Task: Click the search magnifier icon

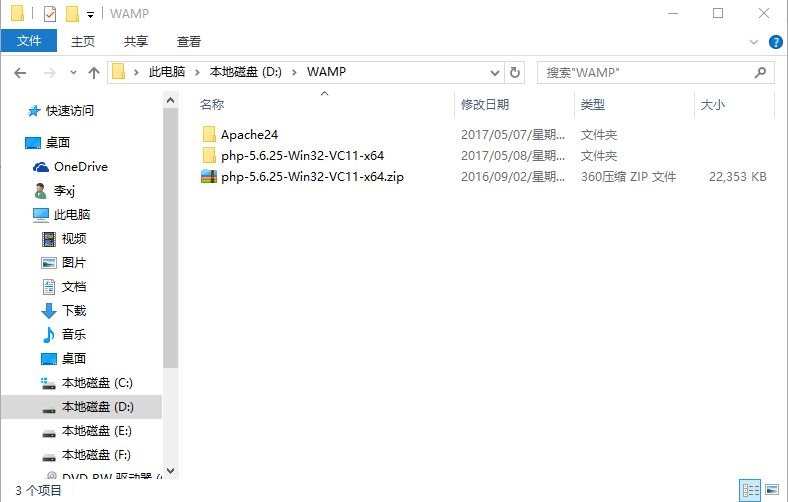Action: click(760, 73)
